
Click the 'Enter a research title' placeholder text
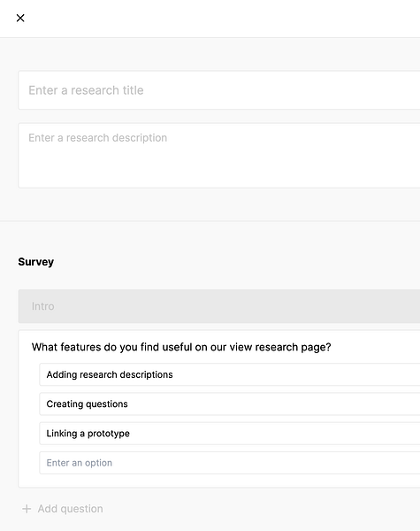click(86, 90)
